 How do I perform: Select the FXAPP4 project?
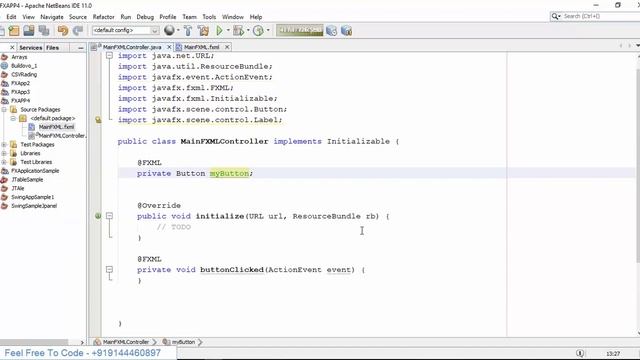20,100
